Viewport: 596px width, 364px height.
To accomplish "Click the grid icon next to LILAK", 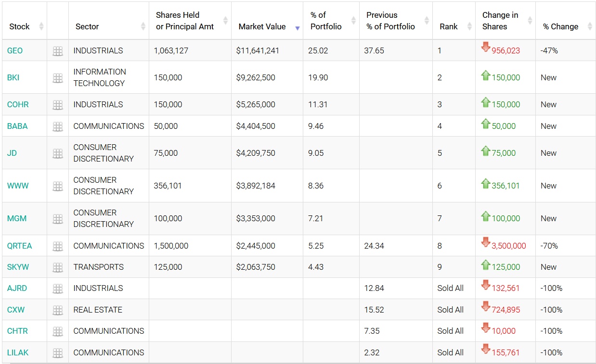I will (58, 353).
